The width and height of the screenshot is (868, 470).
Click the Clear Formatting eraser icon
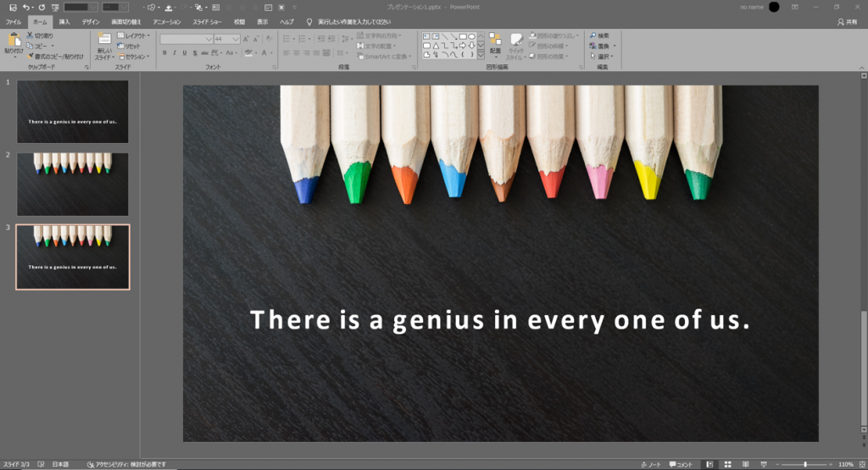point(269,39)
